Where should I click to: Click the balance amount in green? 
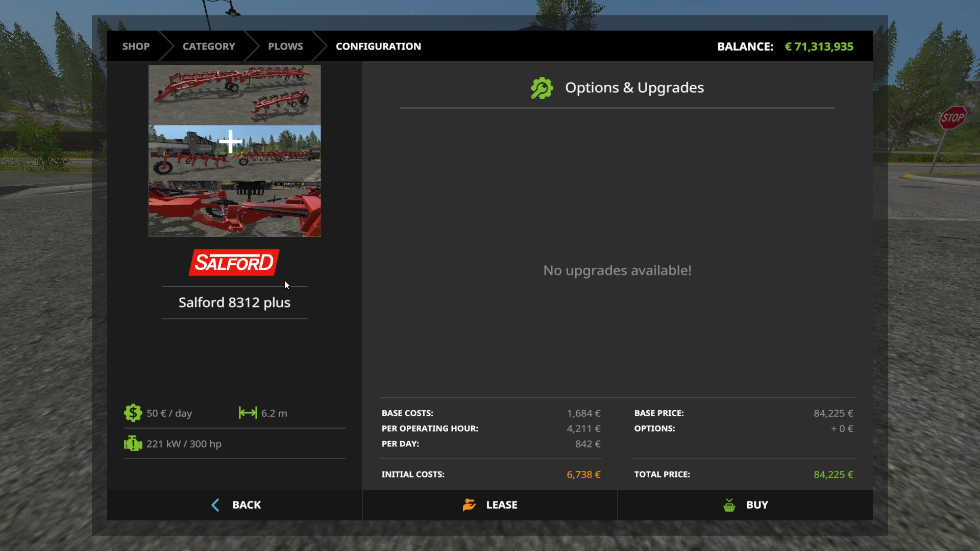click(819, 46)
